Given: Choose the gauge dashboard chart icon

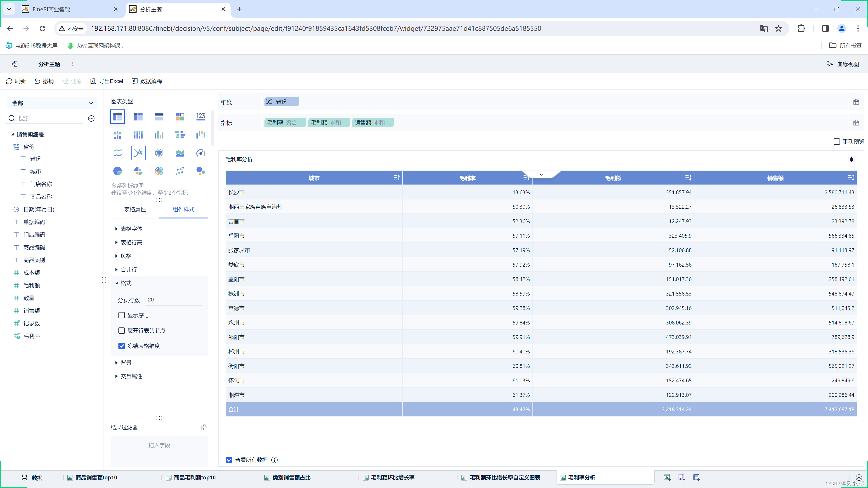Looking at the screenshot, I should (x=201, y=153).
